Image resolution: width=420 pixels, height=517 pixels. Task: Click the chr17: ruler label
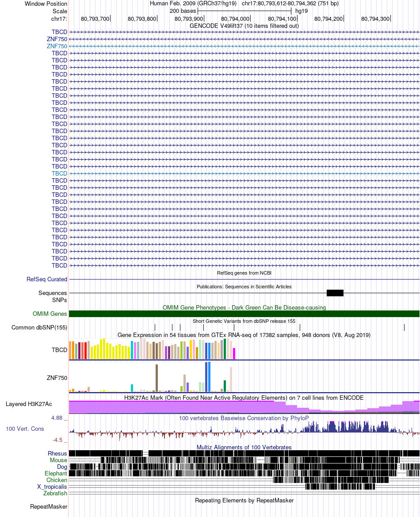click(x=59, y=19)
